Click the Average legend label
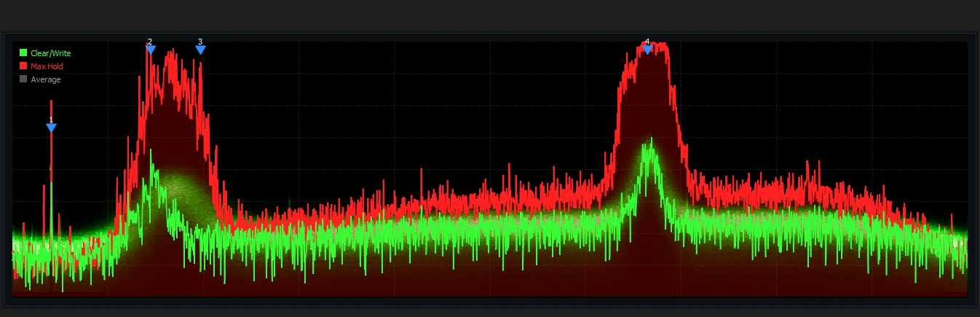Image resolution: width=980 pixels, height=317 pixels. click(45, 79)
